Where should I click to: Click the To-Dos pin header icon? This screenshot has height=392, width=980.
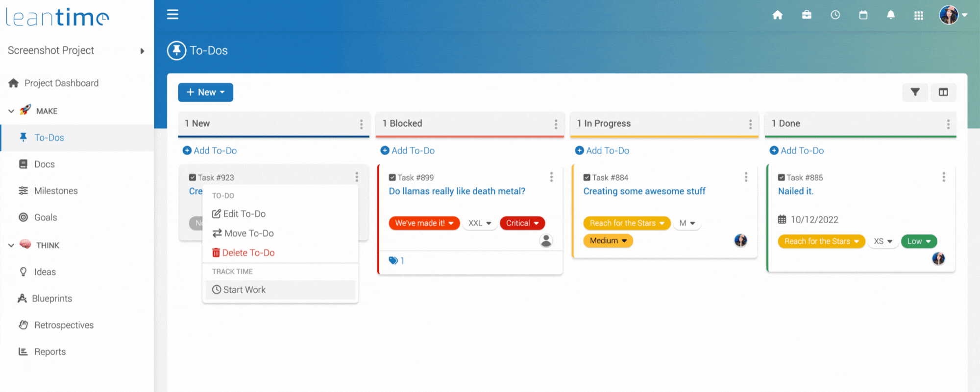(176, 50)
